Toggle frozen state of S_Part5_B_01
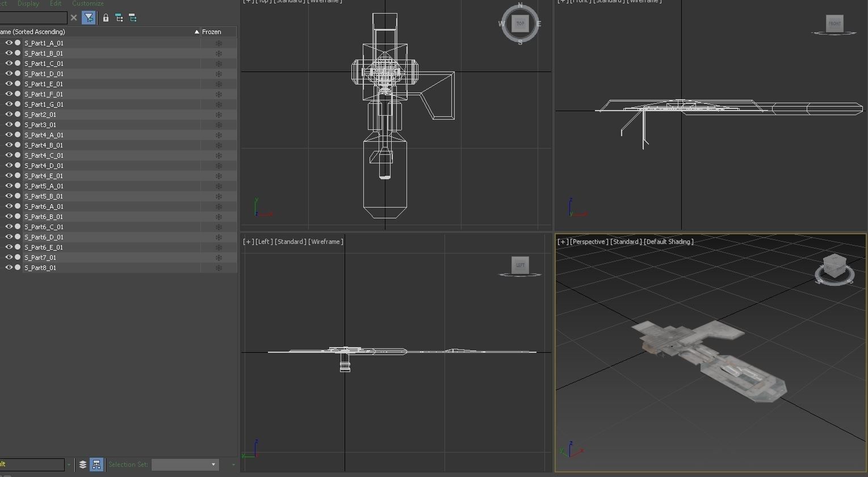 point(219,196)
